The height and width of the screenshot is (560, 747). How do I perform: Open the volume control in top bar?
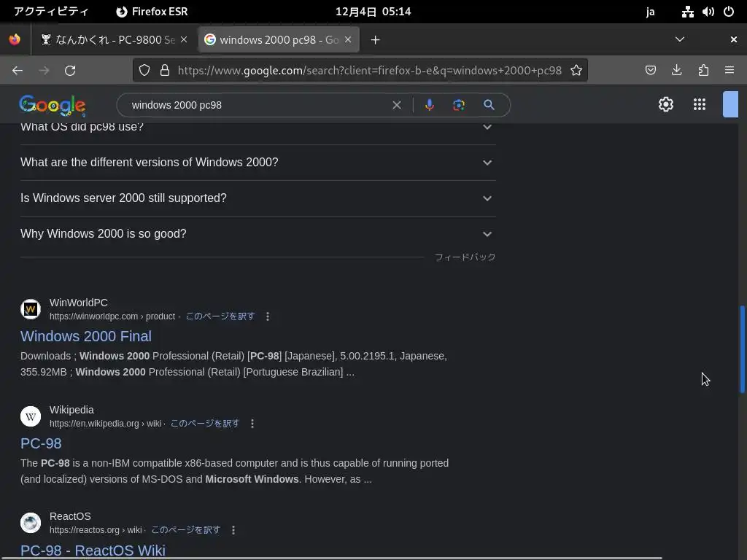[x=708, y=12]
